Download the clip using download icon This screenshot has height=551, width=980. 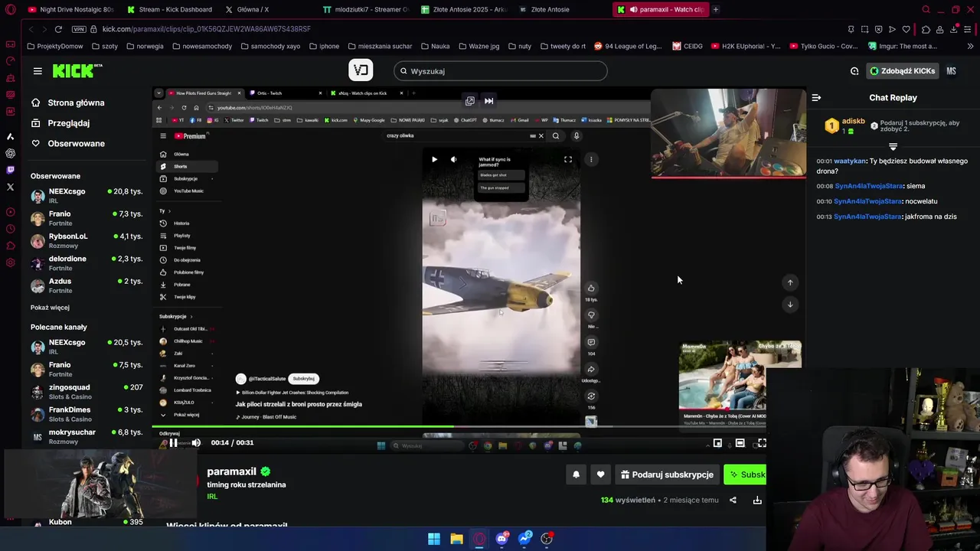coord(757,500)
